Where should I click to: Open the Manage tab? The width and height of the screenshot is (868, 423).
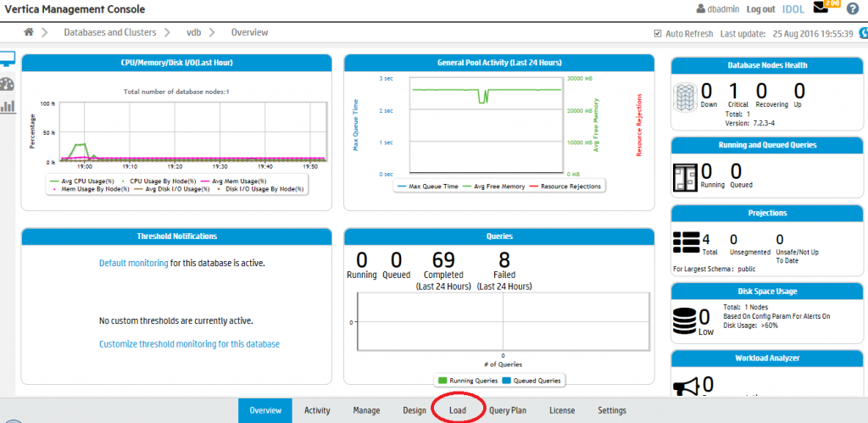point(366,411)
